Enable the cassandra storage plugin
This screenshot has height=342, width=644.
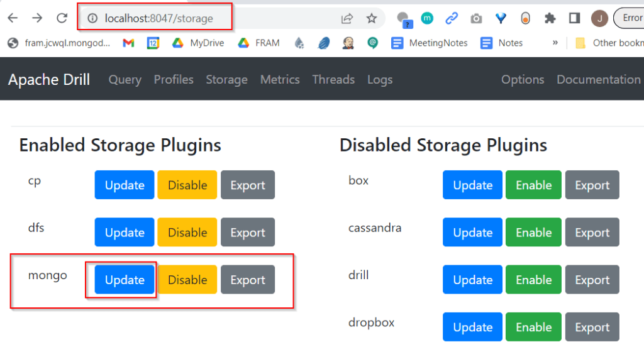pos(533,232)
